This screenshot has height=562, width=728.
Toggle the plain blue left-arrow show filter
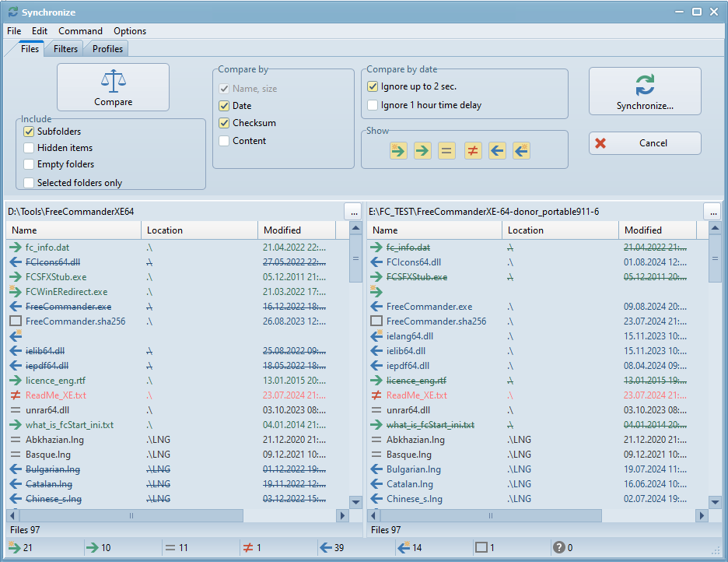tap(497, 150)
